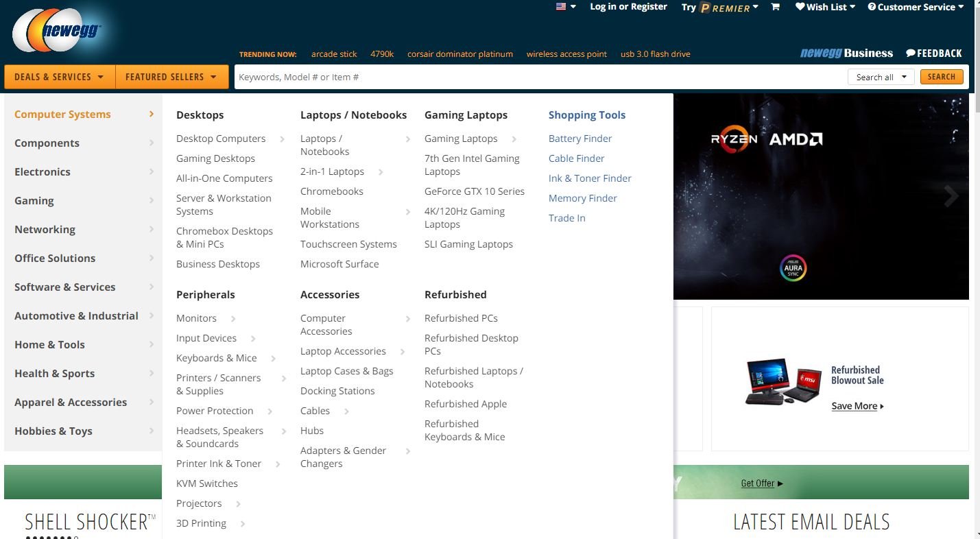Click the orange Search button

[x=941, y=77]
